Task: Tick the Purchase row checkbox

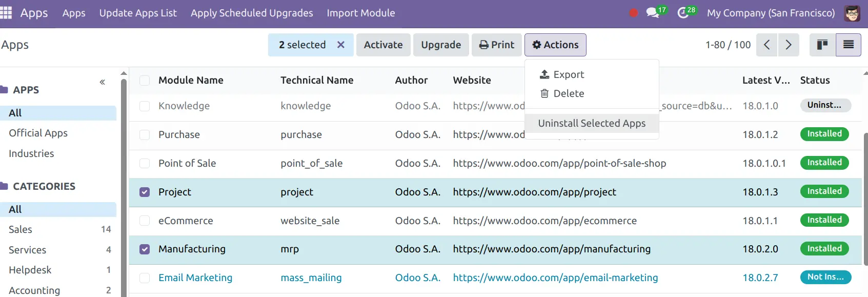Action: 145,134
